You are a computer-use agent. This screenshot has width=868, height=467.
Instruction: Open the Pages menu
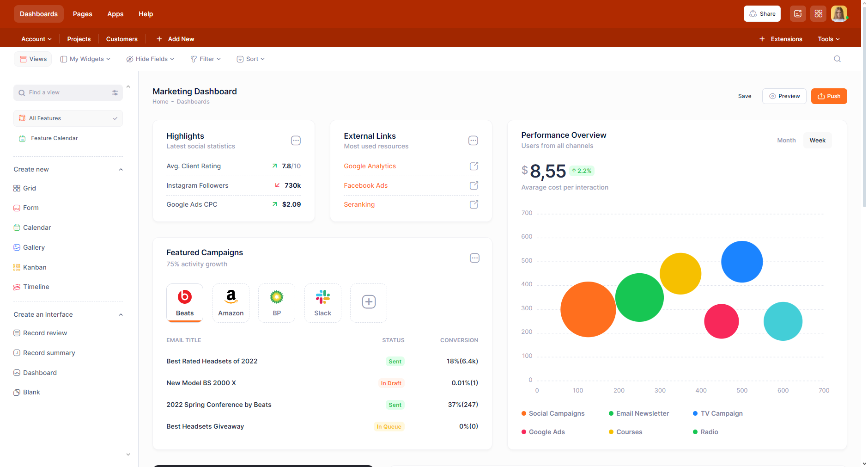82,14
